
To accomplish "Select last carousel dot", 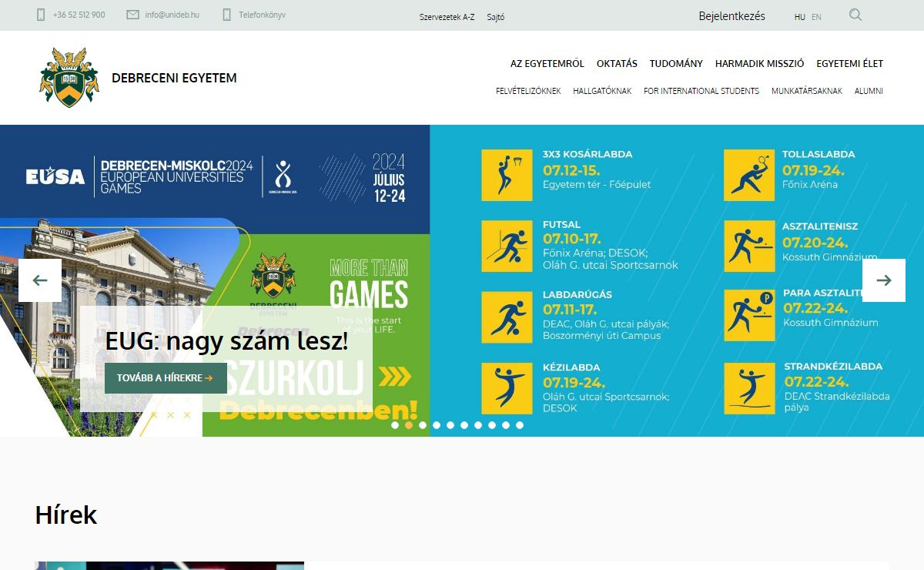I will [x=520, y=425].
